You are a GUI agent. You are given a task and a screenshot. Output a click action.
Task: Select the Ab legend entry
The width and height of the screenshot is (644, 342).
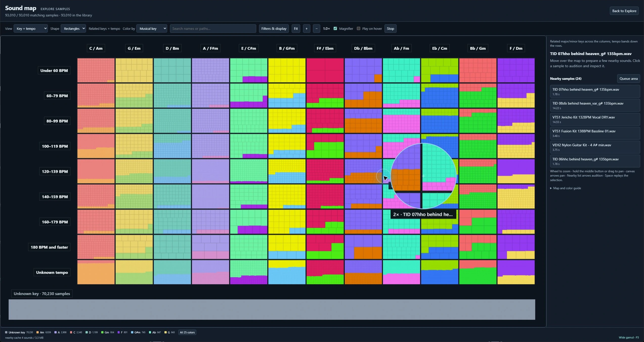[x=155, y=332]
